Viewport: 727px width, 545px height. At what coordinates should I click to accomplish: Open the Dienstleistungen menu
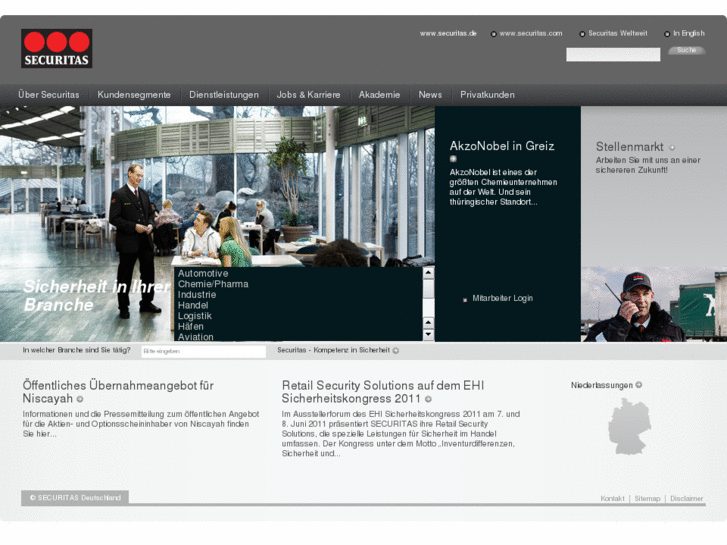(x=224, y=95)
